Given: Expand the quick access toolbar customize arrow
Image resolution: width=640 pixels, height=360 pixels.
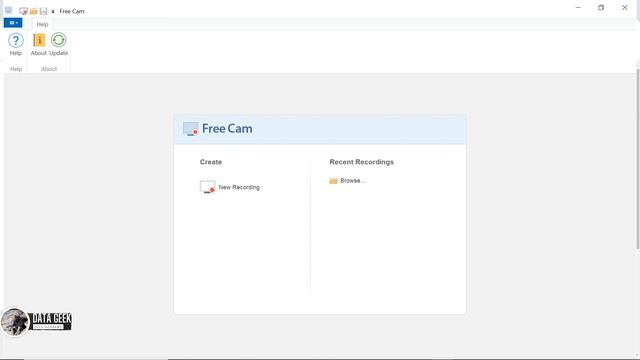Looking at the screenshot, I should coord(53,11).
